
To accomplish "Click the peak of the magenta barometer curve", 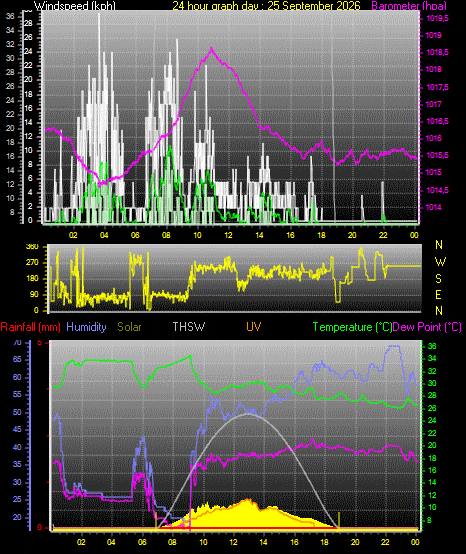I will tap(212, 48).
